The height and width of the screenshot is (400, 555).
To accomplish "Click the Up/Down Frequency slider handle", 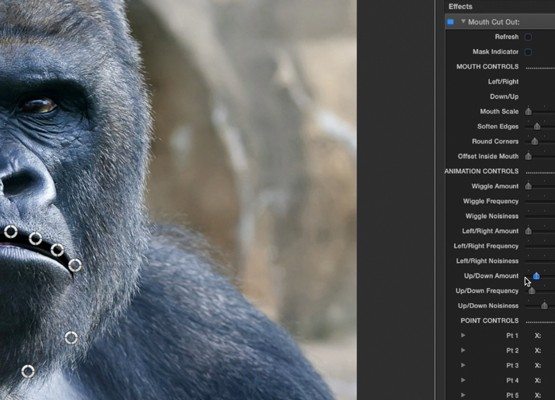I will (x=532, y=291).
